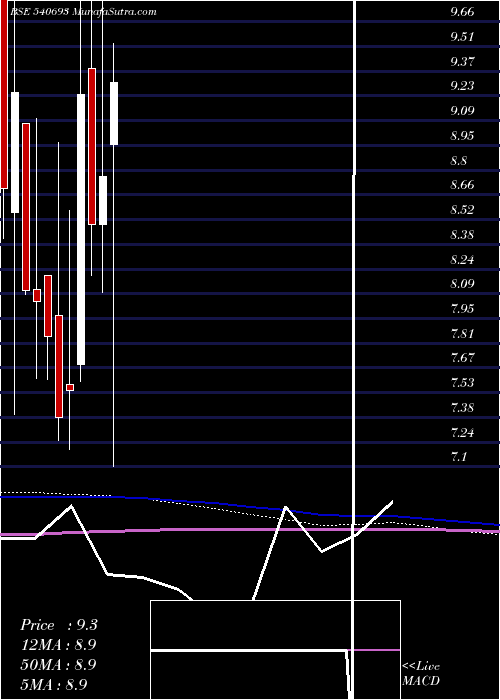Click the 5MA : 8.9 readout
The width and height of the screenshot is (500, 700).
(54, 684)
